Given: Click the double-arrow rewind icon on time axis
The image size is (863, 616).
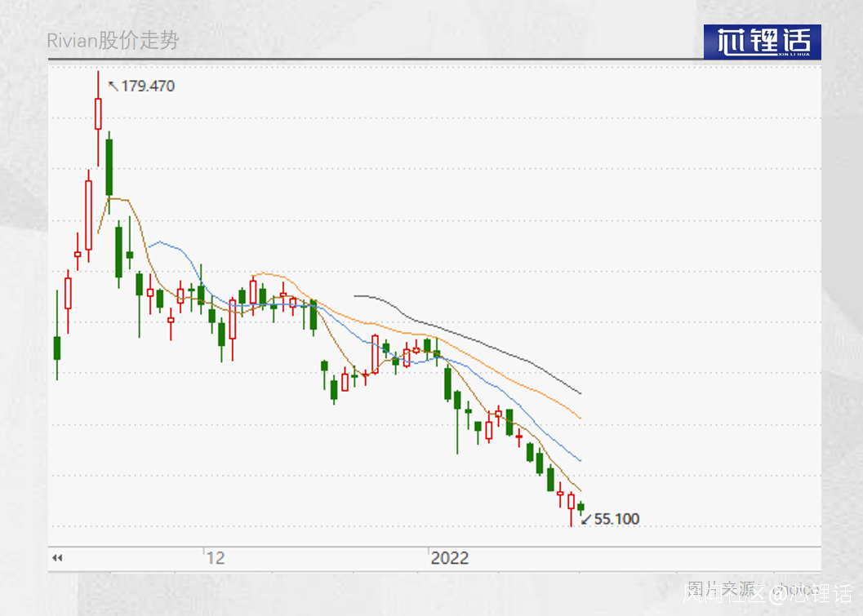Looking at the screenshot, I should click(x=57, y=558).
